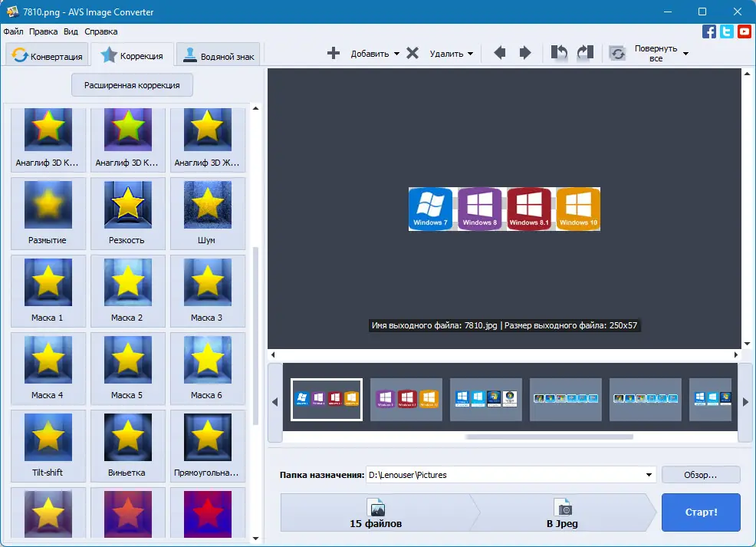Viewport: 756px width, 547px height.
Task: Open the Вид menu
Action: tap(71, 31)
